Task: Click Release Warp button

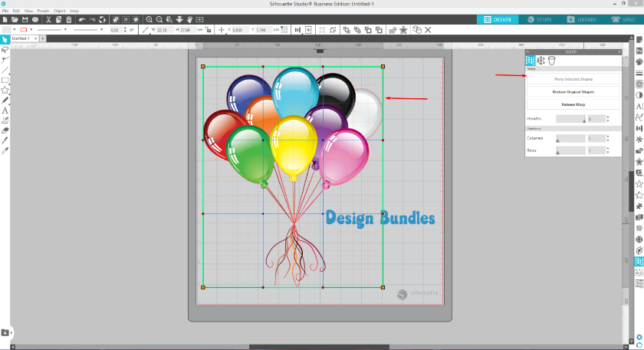Action: 573,104
